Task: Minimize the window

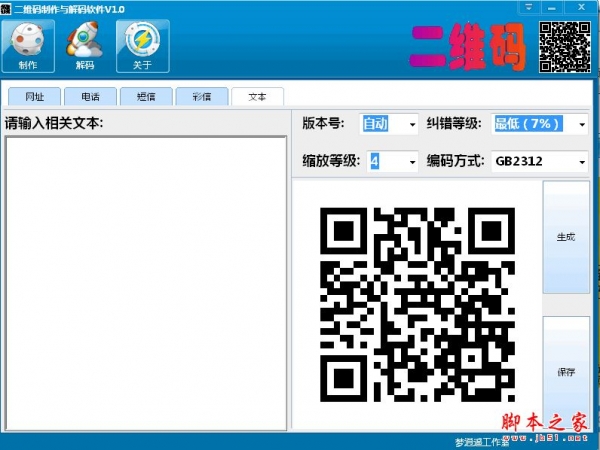Action: (x=551, y=7)
